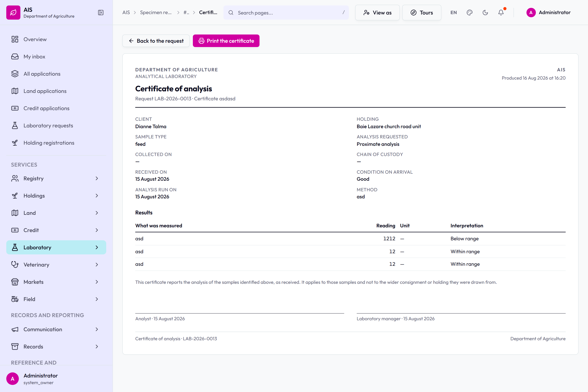Click the 'Below range' interpretation cell

pos(465,239)
